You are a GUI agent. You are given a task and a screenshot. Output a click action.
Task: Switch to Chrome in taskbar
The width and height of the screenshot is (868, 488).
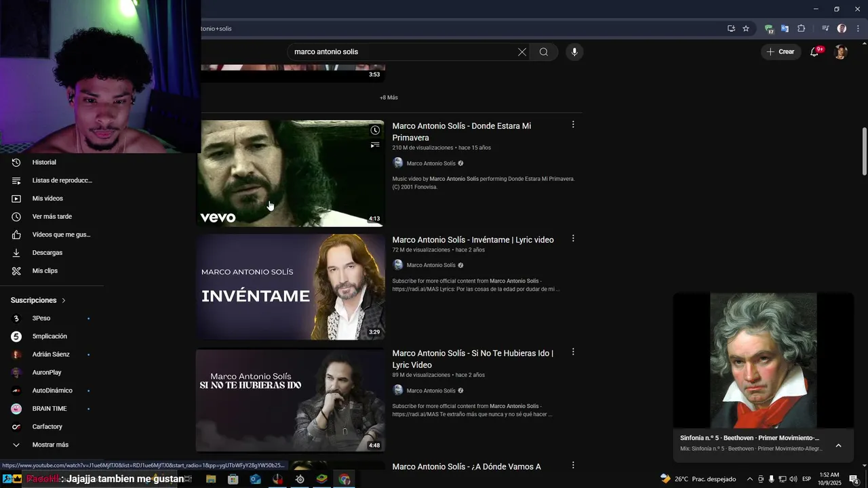tap(344, 479)
